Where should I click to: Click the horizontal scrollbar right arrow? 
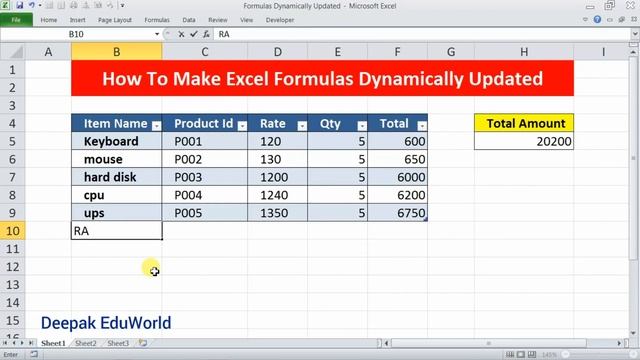point(619,343)
